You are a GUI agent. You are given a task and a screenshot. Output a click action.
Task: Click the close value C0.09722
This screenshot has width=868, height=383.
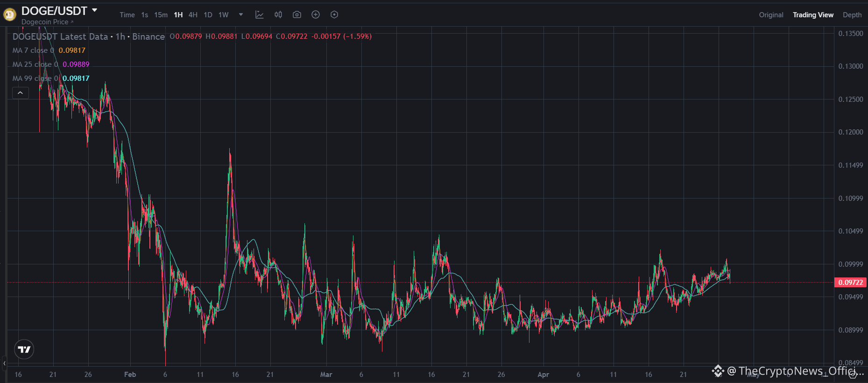click(x=292, y=36)
